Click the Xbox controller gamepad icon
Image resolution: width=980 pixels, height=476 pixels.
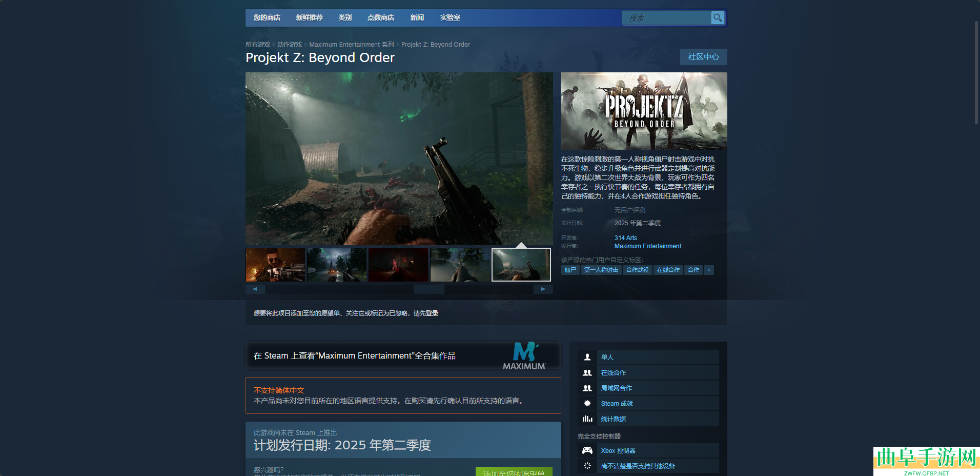coord(587,451)
